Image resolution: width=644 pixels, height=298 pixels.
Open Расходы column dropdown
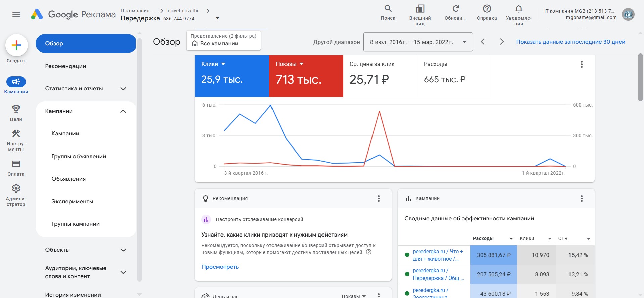(511, 239)
